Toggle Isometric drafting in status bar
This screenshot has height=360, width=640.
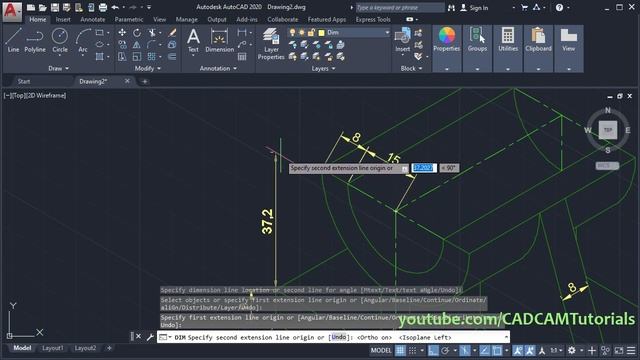click(465, 351)
